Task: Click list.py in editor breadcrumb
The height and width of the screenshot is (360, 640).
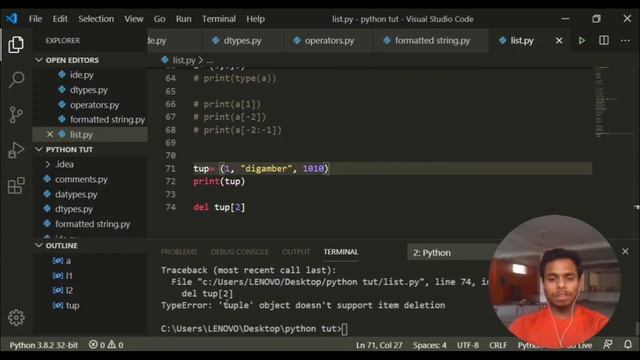Action: [x=183, y=60]
